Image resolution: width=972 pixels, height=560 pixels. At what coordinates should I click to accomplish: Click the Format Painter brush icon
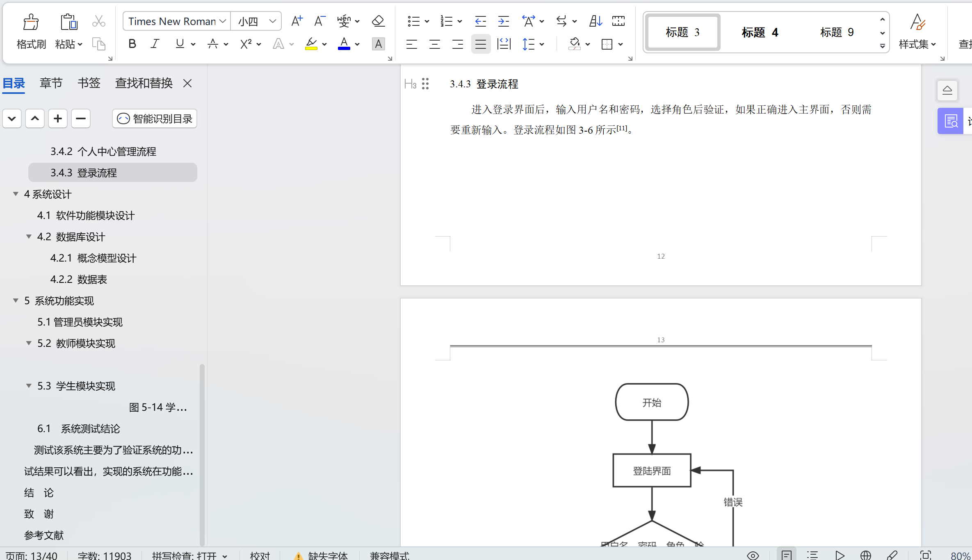[x=31, y=23]
